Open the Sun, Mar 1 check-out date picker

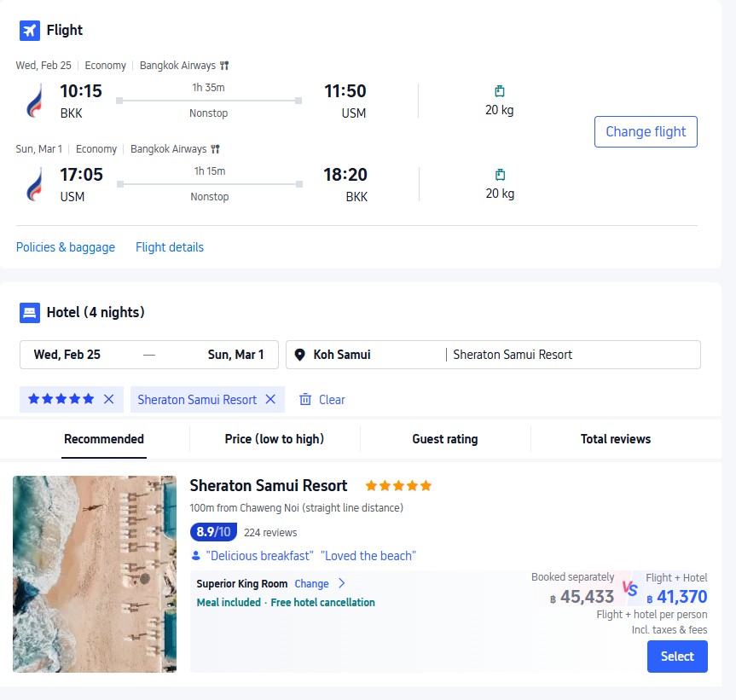pyautogui.click(x=235, y=355)
